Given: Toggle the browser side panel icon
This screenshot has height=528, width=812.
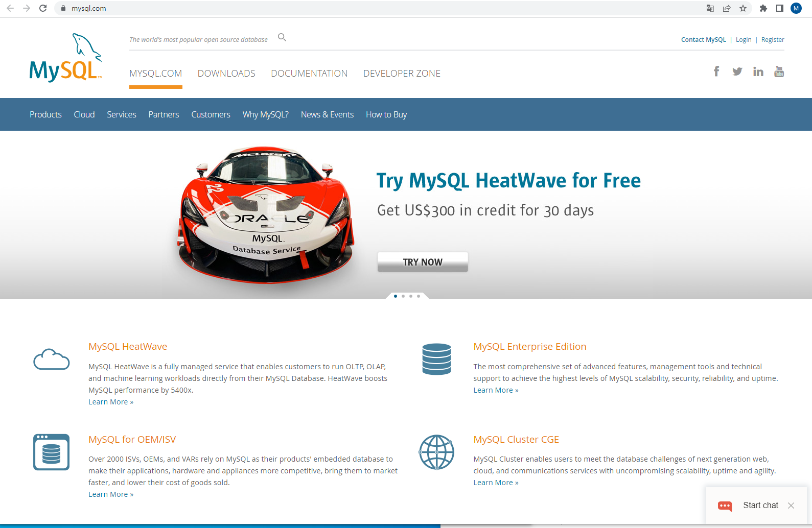Looking at the screenshot, I should (x=780, y=8).
